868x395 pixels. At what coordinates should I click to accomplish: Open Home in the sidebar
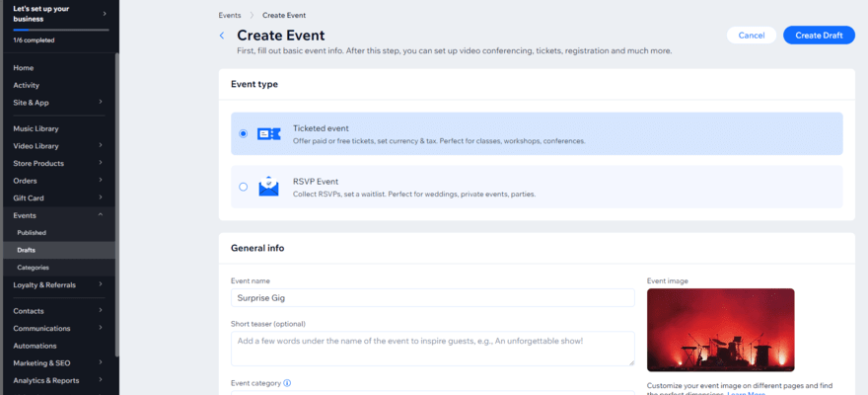pyautogui.click(x=24, y=67)
